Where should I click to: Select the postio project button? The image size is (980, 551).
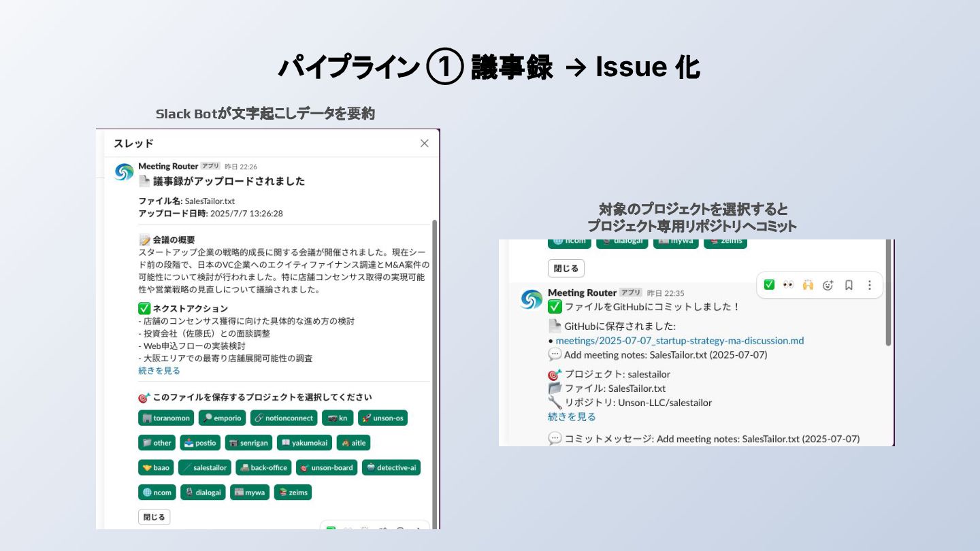tap(200, 443)
